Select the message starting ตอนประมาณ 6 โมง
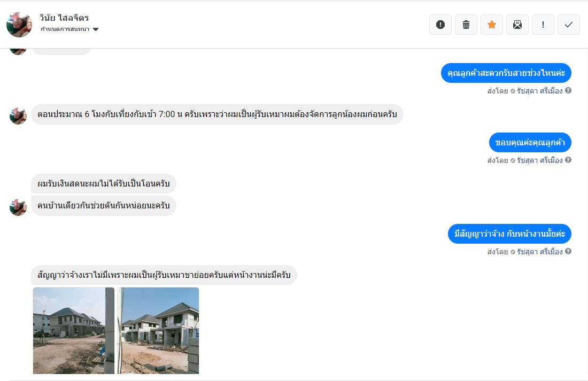This screenshot has height=381, width=588. pyautogui.click(x=217, y=114)
